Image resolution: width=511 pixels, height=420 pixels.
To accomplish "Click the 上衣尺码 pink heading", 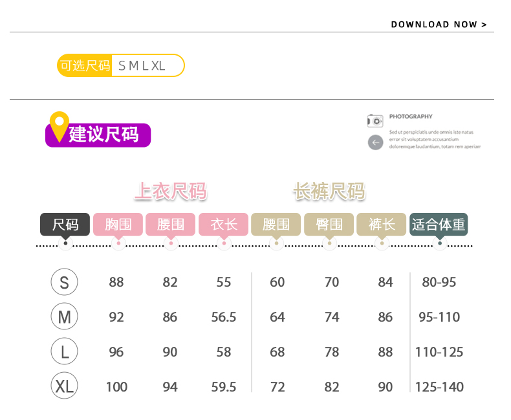I will click(x=171, y=191).
